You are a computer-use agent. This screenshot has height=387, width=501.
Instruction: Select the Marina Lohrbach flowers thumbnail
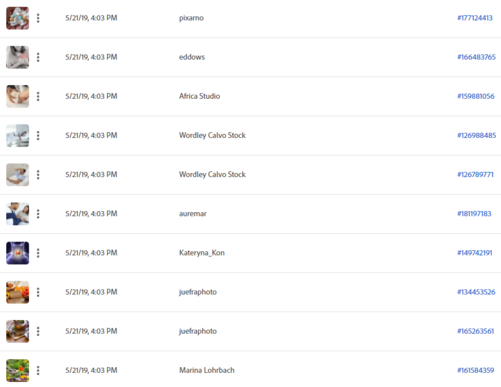(x=18, y=370)
